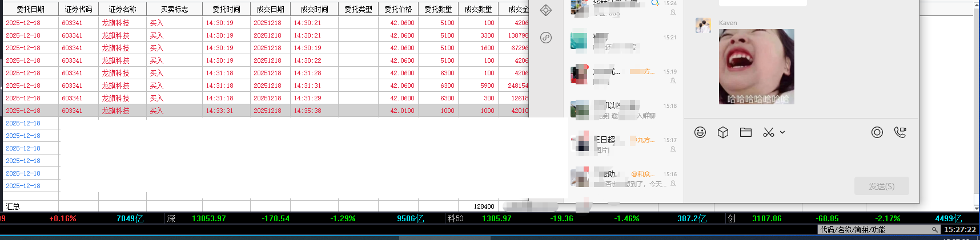Click the circular link icon in chat sidebar
The height and width of the screenshot is (240, 980).
click(546, 38)
